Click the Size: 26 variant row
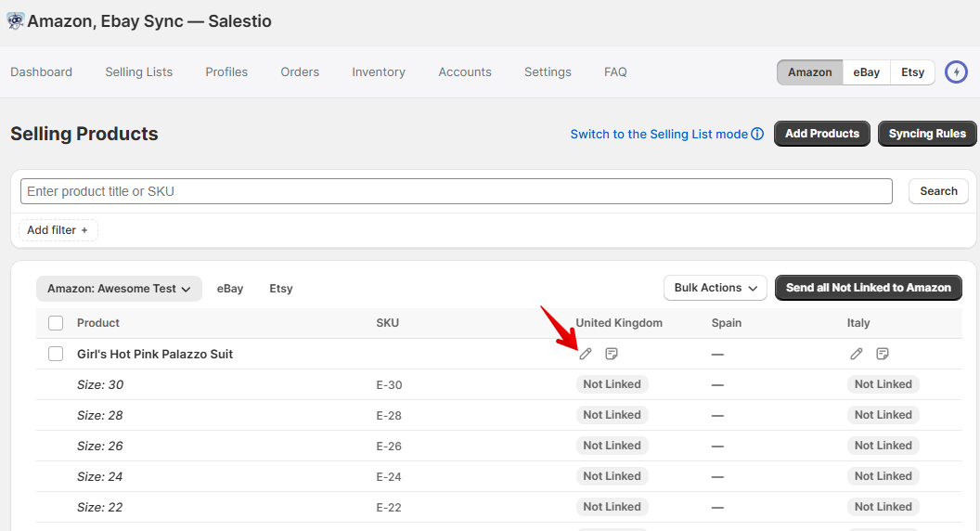The width and height of the screenshot is (980, 531). point(498,446)
